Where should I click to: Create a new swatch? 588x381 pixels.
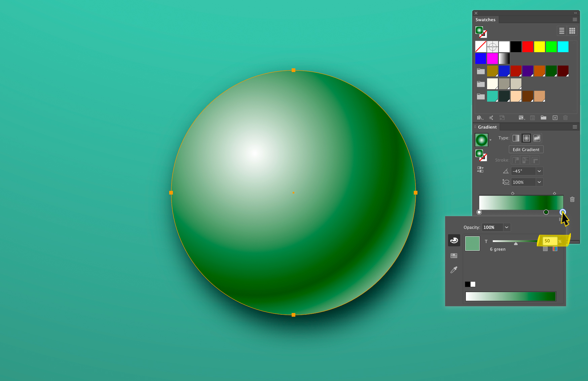[x=555, y=118]
